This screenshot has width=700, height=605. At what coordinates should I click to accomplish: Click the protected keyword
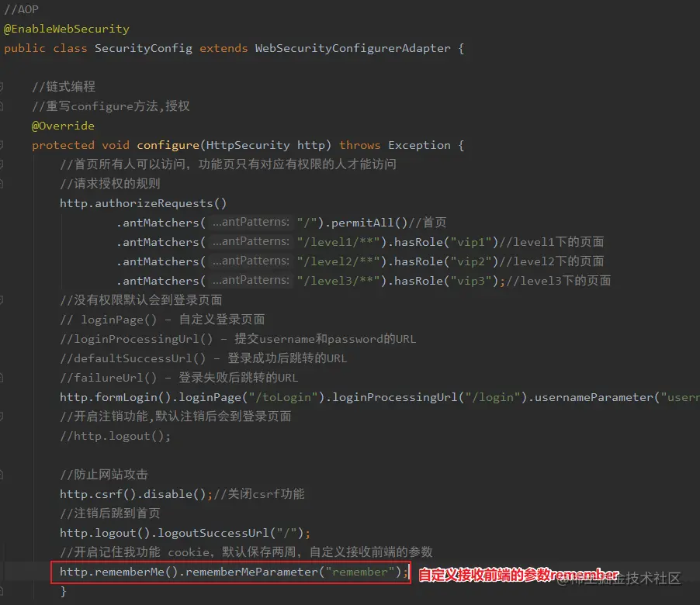(x=63, y=145)
